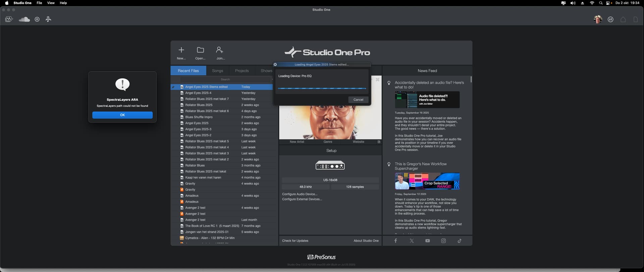Click the lightbulb icon for Gregor's Workflow article
The width and height of the screenshot is (644, 272).
click(389, 165)
